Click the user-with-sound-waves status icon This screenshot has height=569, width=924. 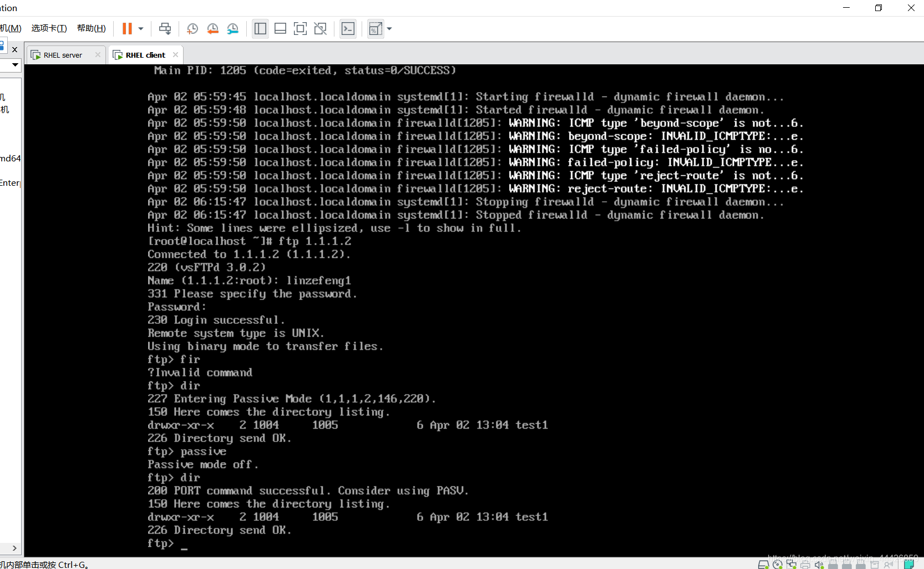[x=889, y=565]
